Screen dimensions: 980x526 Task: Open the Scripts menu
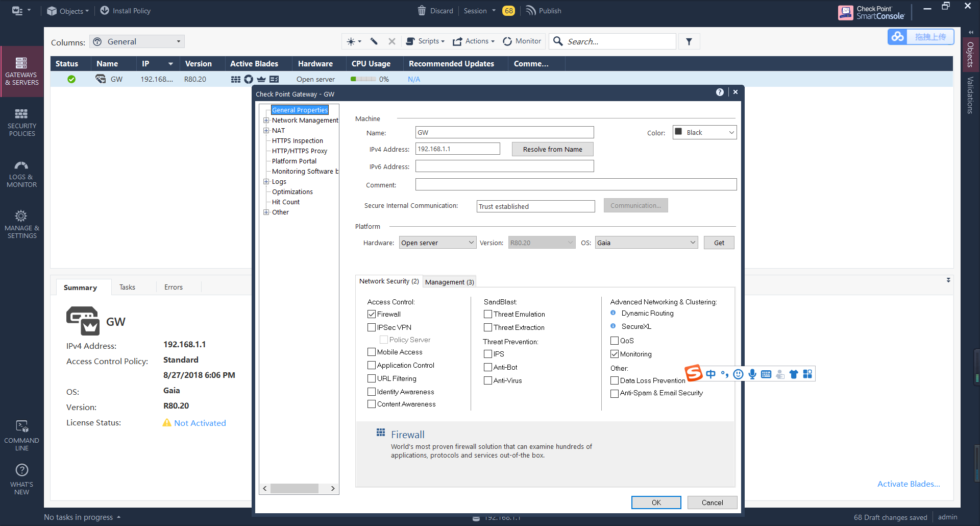click(x=425, y=41)
